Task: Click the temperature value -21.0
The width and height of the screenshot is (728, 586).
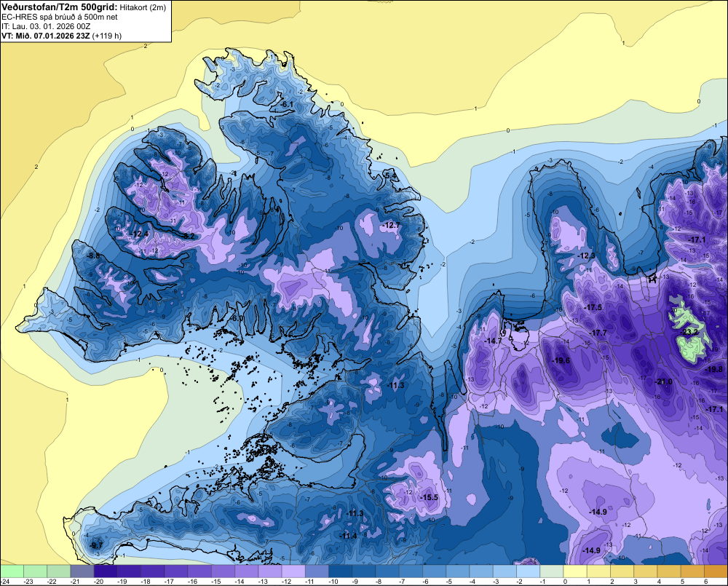Action: (663, 381)
